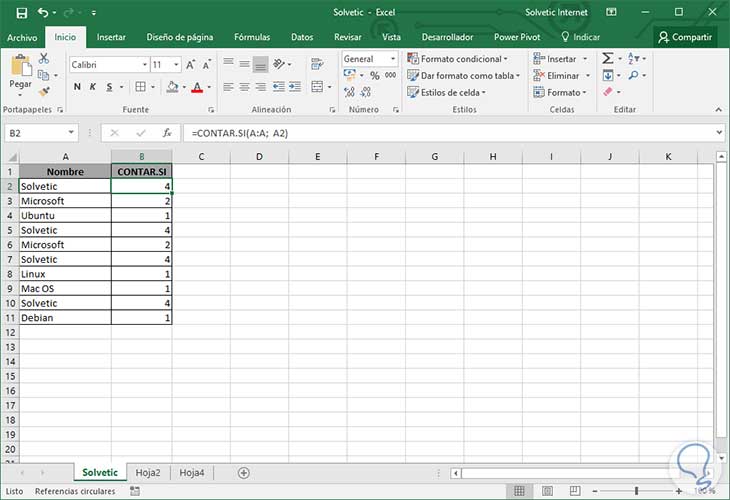Click Indicar tell me box
The height and width of the screenshot is (500, 730).
click(581, 37)
